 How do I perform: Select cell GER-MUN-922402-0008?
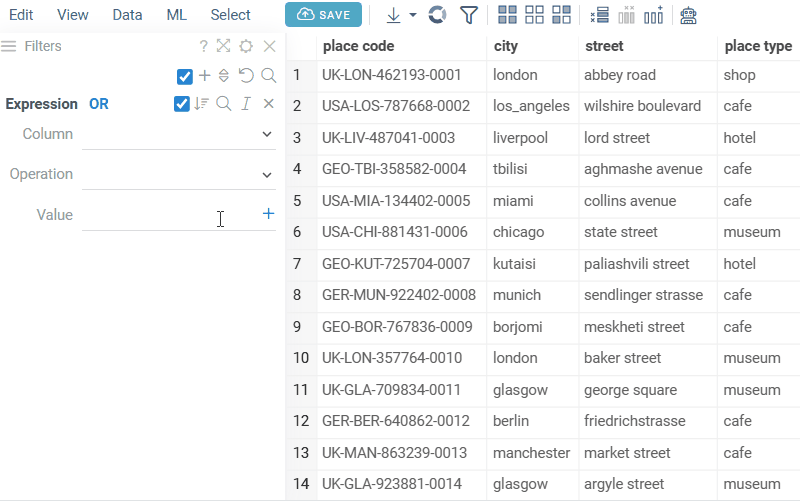click(x=402, y=295)
